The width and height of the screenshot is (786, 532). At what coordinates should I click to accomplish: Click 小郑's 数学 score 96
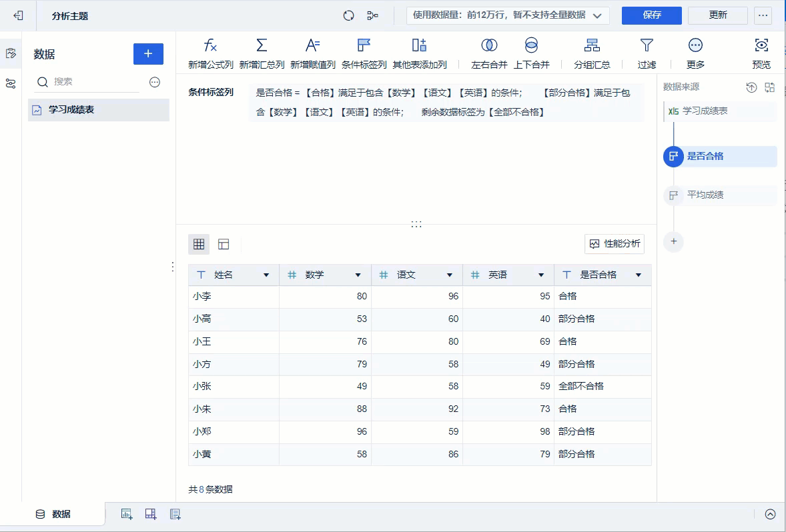(325, 431)
